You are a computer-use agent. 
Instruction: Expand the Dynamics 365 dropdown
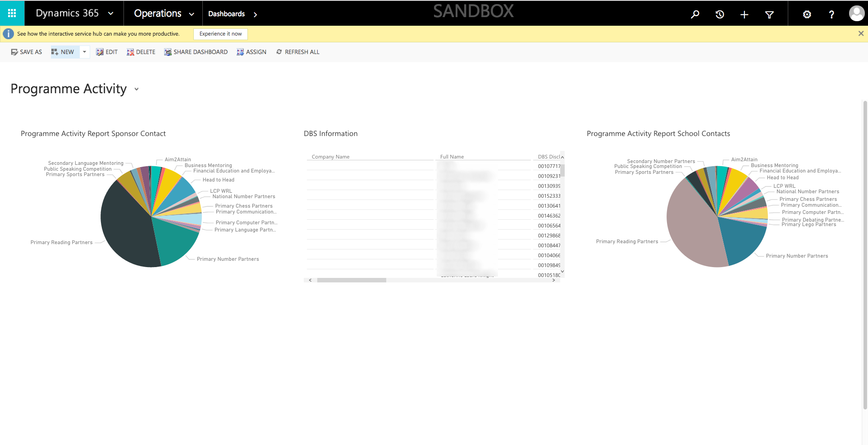[111, 14]
